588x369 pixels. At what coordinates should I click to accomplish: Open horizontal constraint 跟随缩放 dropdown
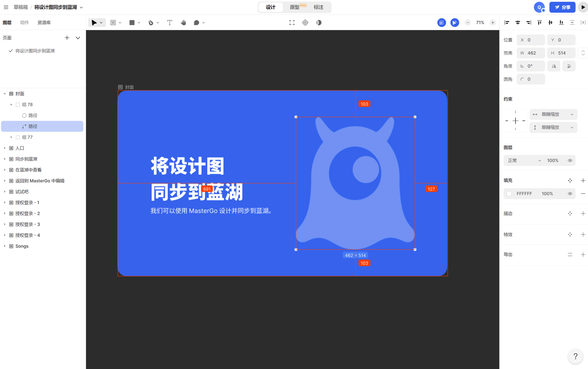point(553,114)
